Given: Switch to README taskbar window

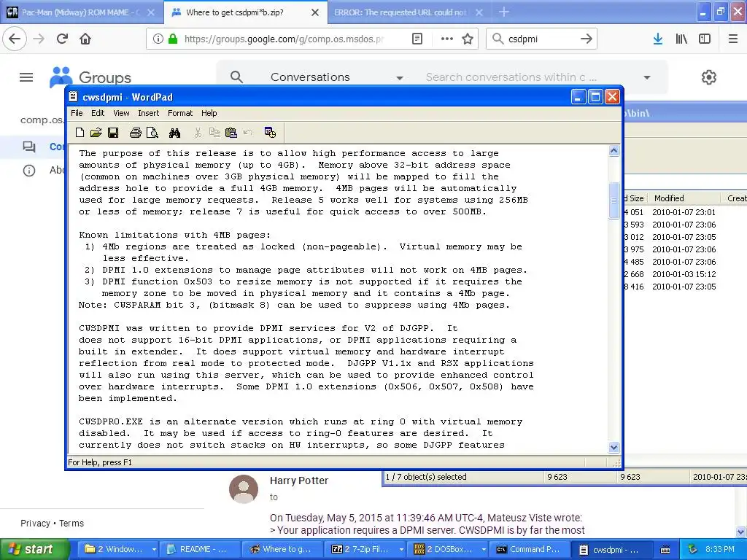Looking at the screenshot, I should tap(199, 549).
